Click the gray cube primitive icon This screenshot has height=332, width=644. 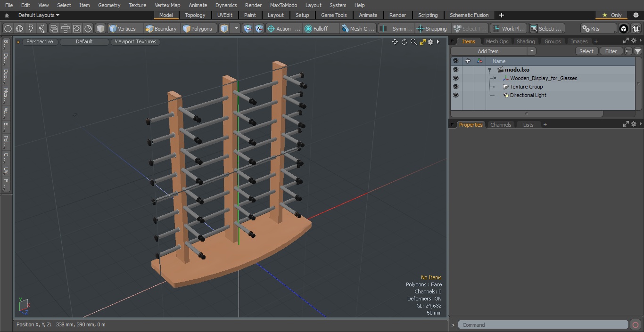(x=100, y=29)
